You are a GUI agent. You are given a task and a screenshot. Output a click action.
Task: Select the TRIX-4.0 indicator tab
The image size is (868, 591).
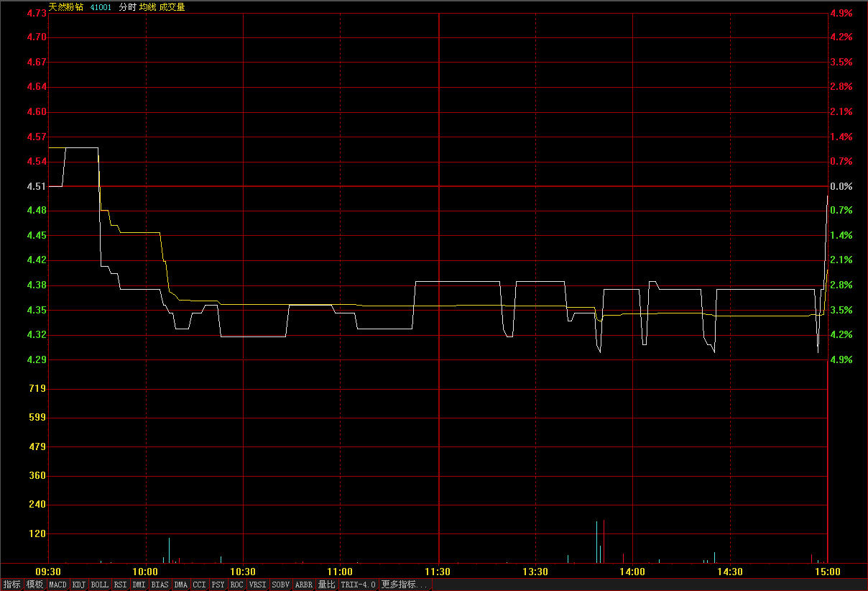(x=358, y=585)
